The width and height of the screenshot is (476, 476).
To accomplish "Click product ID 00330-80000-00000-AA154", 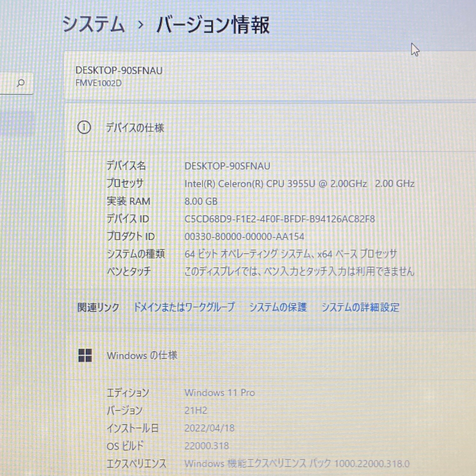I will pos(244,237).
